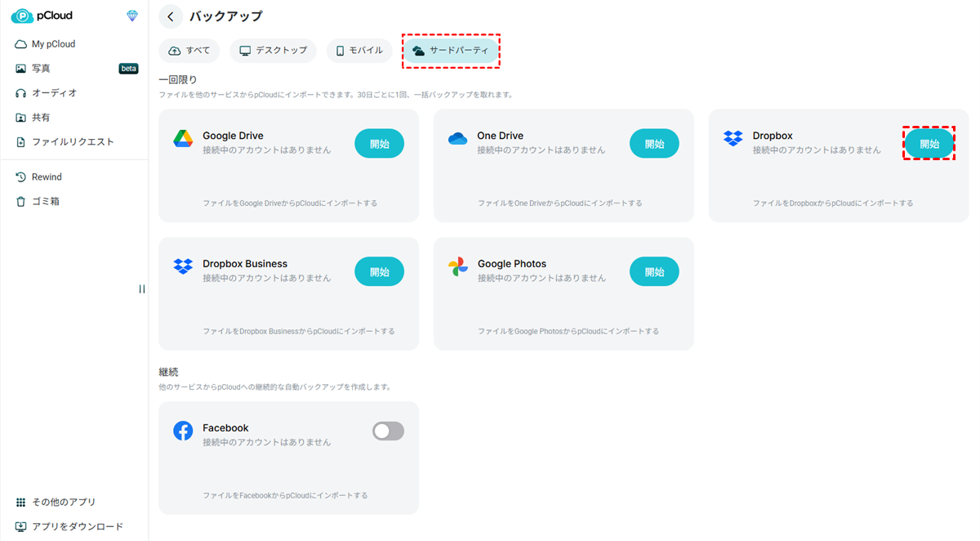Toggle the Facebook backup switch
Image resolution: width=980 pixels, height=541 pixels.
coord(388,431)
